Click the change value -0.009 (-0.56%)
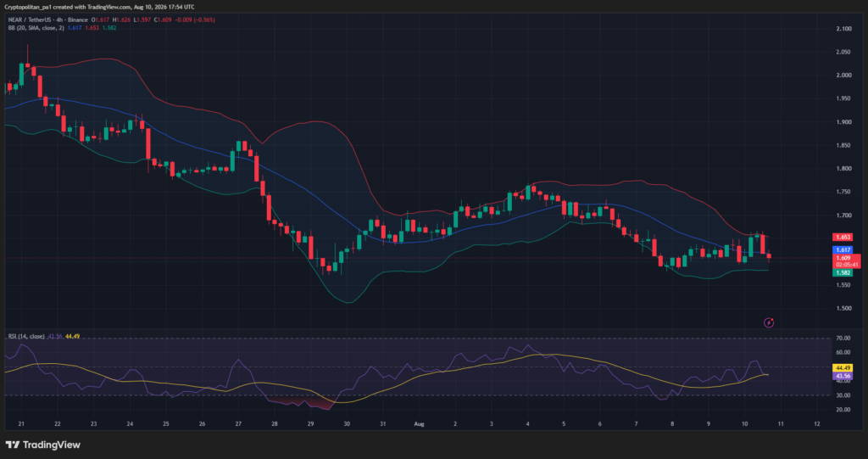The height and width of the screenshot is (459, 868). [195, 20]
